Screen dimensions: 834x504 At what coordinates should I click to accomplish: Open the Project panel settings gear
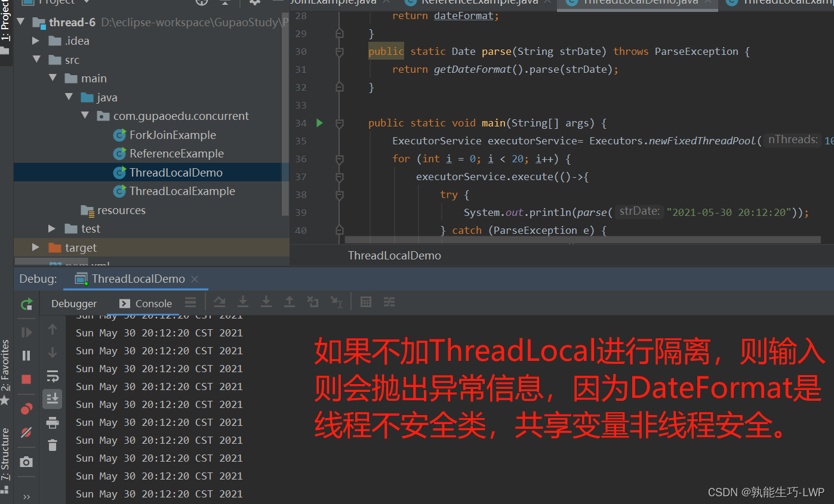pyautogui.click(x=255, y=3)
